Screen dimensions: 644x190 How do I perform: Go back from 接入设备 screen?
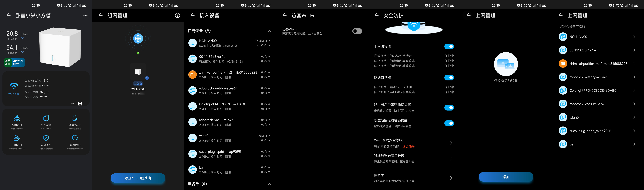(192, 16)
